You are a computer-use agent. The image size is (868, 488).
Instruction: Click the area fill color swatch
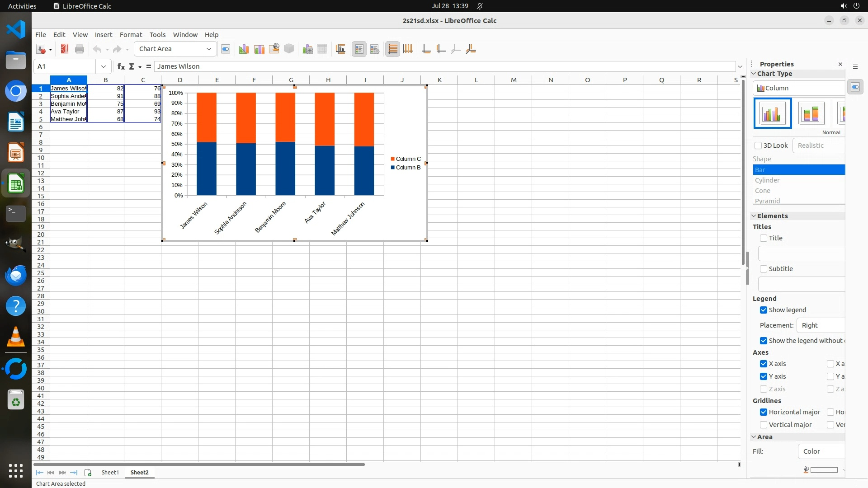tap(823, 470)
